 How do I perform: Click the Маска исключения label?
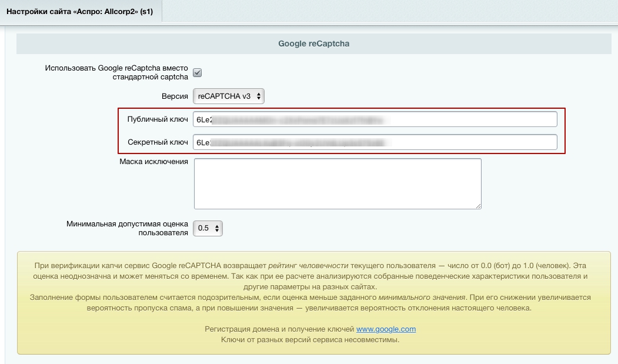[x=153, y=161]
